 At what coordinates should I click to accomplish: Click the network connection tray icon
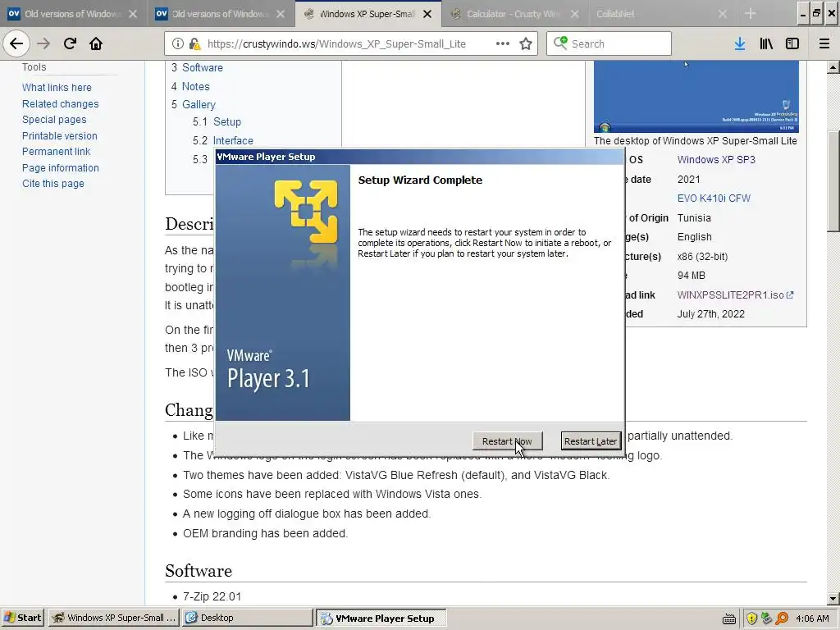[767, 619]
